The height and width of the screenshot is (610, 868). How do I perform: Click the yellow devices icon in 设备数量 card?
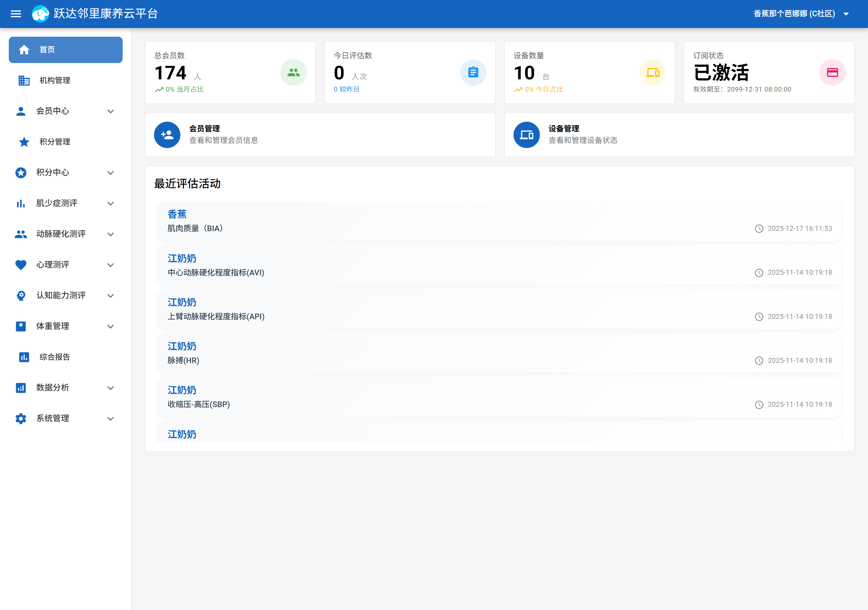[x=652, y=72]
